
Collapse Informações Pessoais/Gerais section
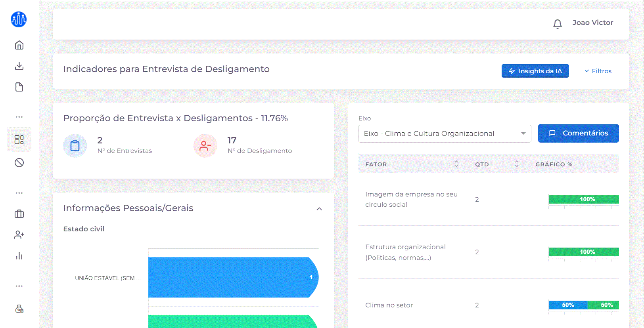point(319,209)
